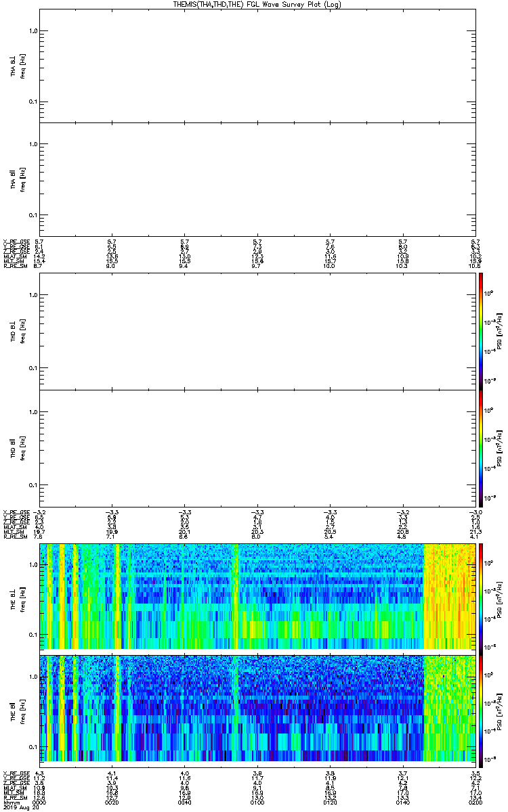Click the hhmm time axis label

pyautogui.click(x=10, y=803)
